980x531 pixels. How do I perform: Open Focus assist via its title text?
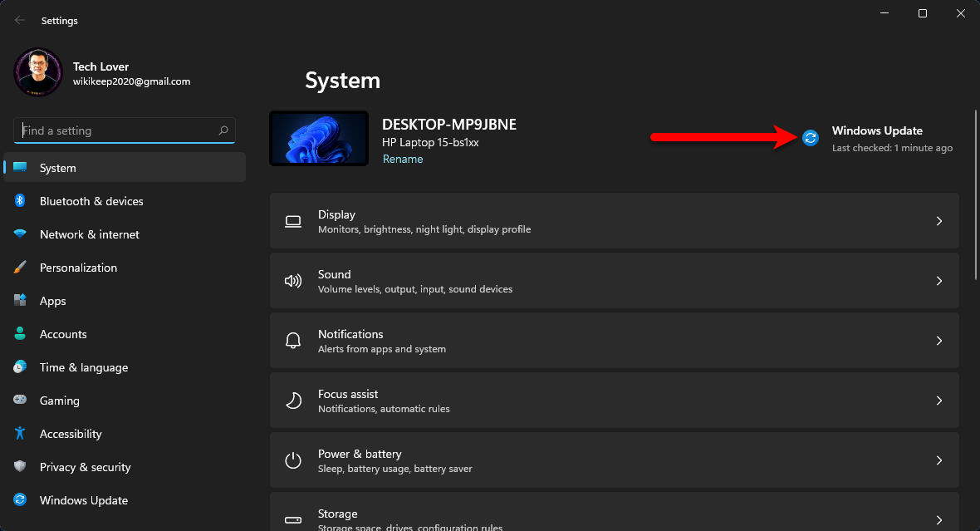pyautogui.click(x=348, y=394)
